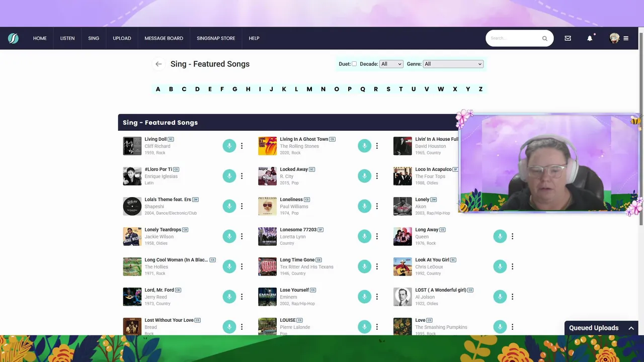Click microphone icon for LOST (A Wonderful girl)

pos(500,297)
